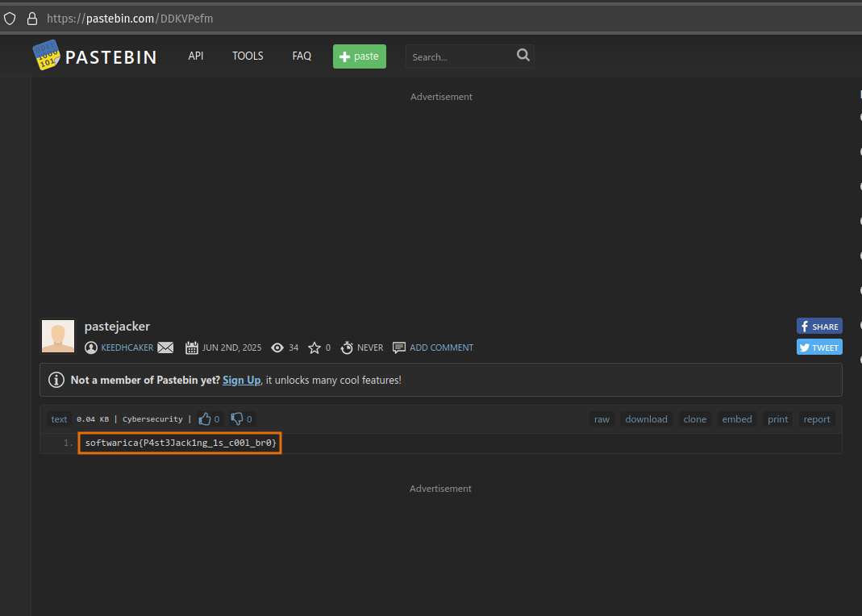This screenshot has height=616, width=862.
Task: Share paste on Facebook
Action: (819, 327)
